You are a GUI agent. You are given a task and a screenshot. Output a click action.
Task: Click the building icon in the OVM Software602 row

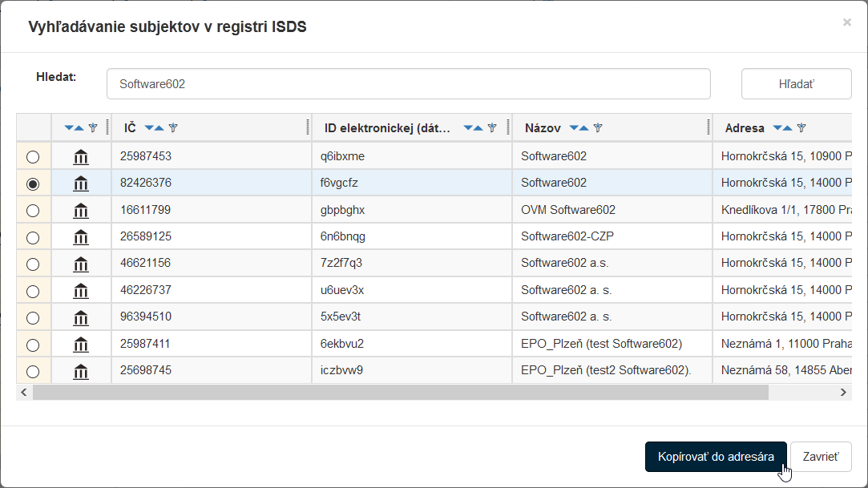(x=81, y=211)
